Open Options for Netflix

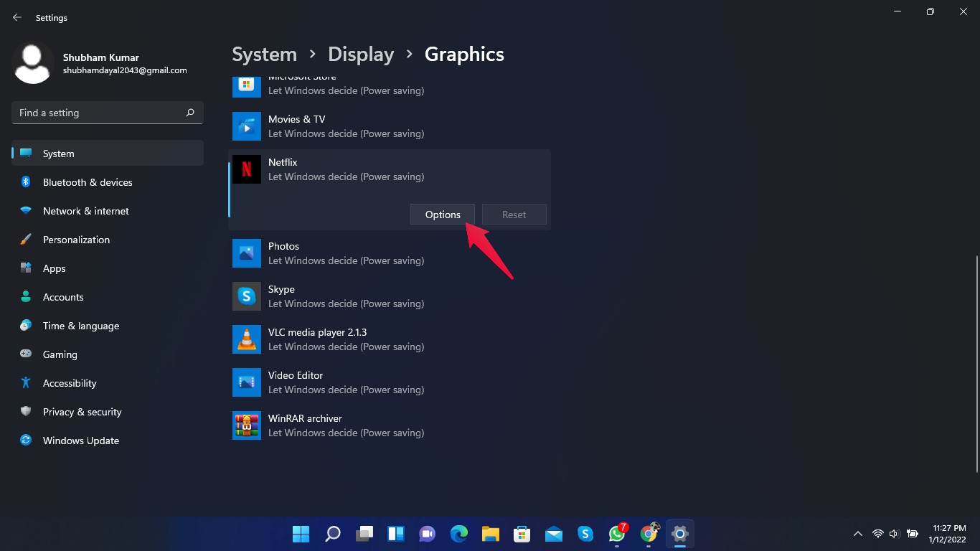point(443,215)
